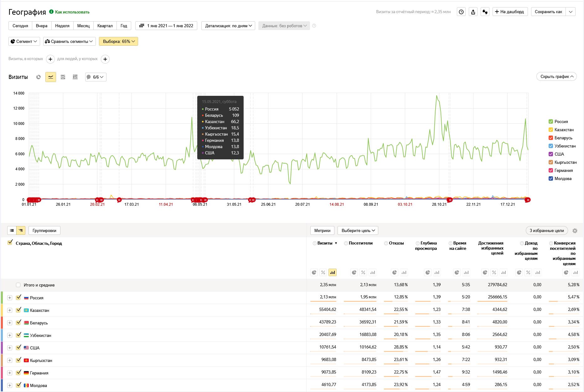Add visit condition plus button

(x=50, y=59)
